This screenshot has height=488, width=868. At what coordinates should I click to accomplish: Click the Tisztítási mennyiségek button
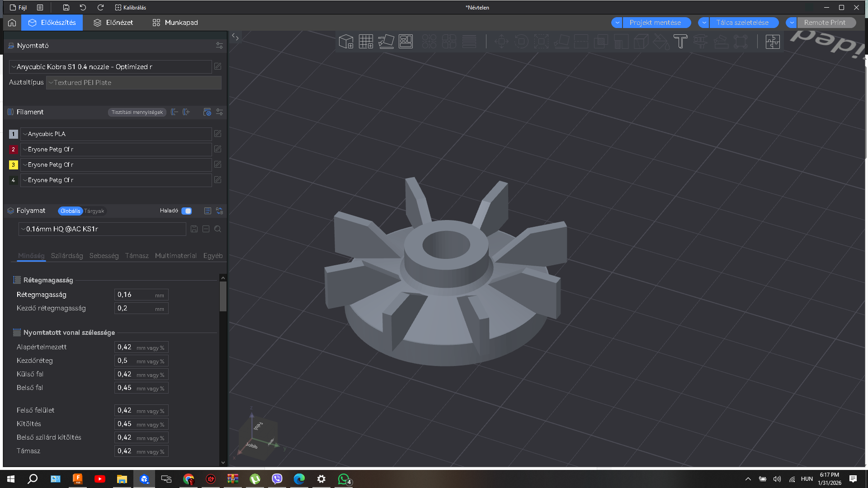point(137,112)
